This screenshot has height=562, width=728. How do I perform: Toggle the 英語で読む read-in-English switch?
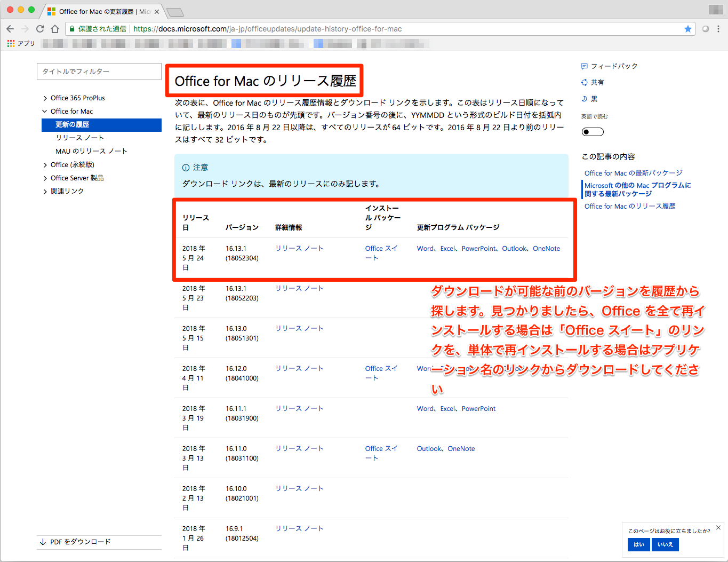(593, 132)
